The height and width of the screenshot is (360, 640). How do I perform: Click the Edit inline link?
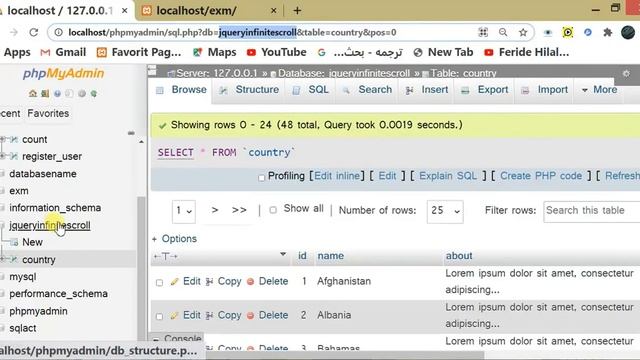[x=337, y=176]
